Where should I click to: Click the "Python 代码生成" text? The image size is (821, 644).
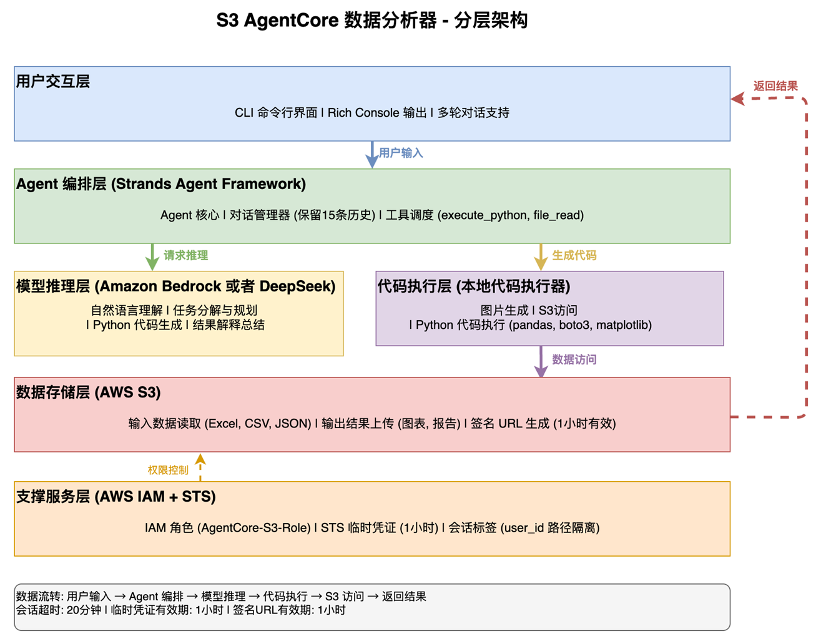[x=137, y=325]
